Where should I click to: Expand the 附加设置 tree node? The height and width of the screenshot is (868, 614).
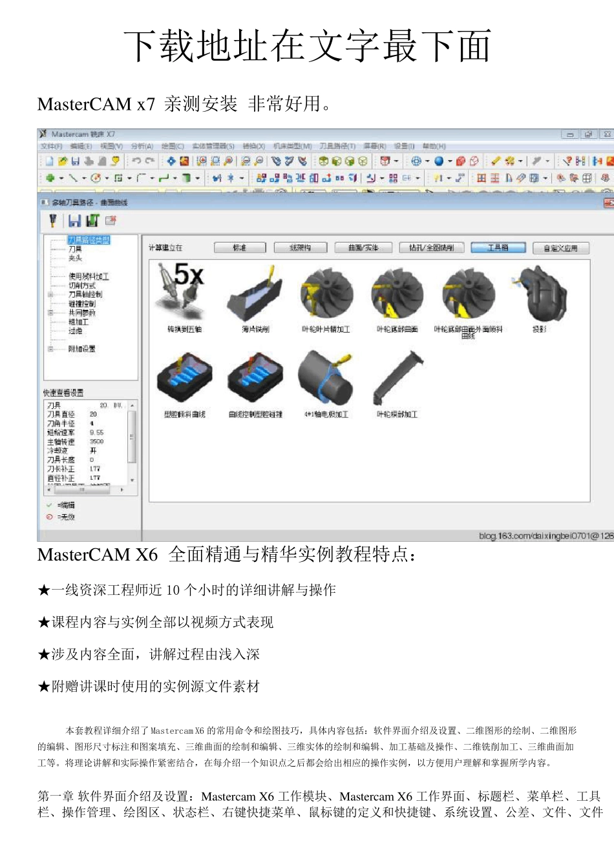[50, 349]
